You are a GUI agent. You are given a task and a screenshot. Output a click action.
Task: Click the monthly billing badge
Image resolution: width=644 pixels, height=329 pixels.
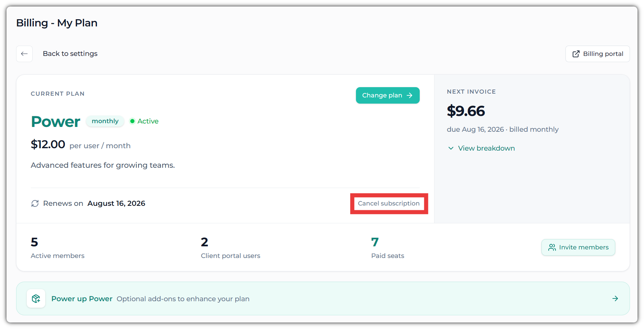105,121
